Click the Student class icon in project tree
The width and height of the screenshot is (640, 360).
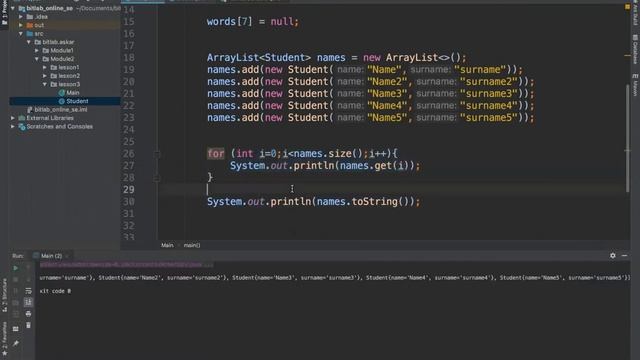pos(62,101)
